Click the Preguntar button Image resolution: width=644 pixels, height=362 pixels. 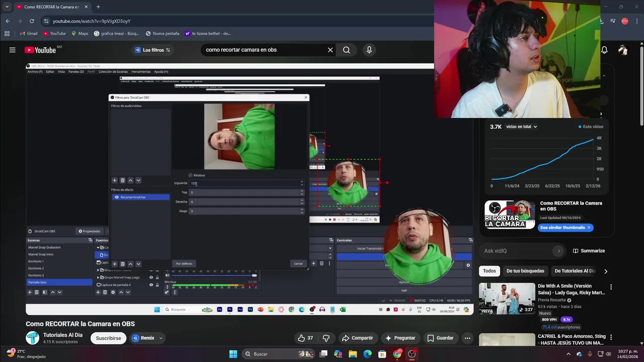pos(400,338)
